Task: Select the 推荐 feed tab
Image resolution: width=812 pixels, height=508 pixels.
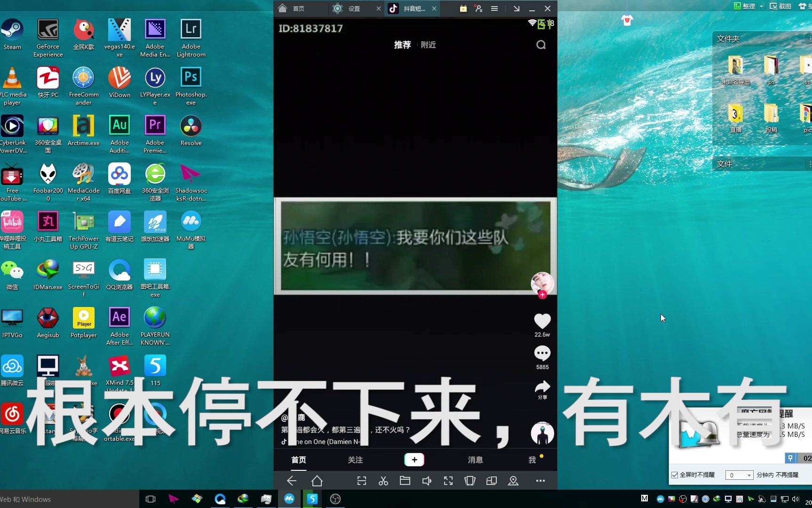Action: click(x=402, y=45)
